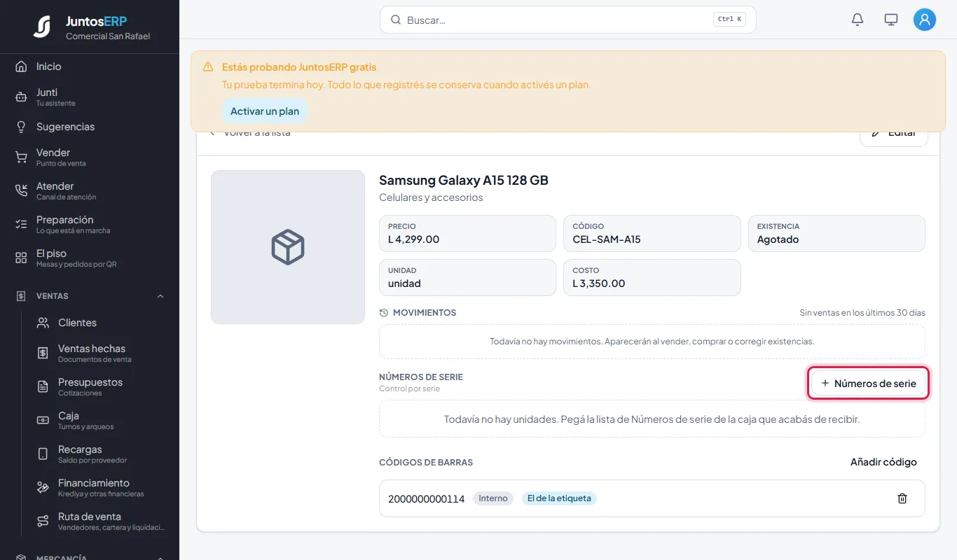Click the price value L 4,299.00

click(x=413, y=239)
